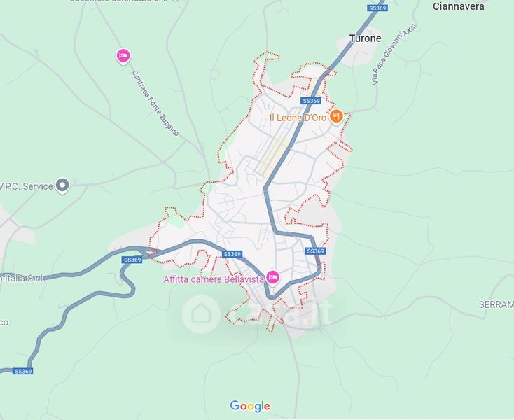
Task: Click the Turone place label
Action: point(365,38)
